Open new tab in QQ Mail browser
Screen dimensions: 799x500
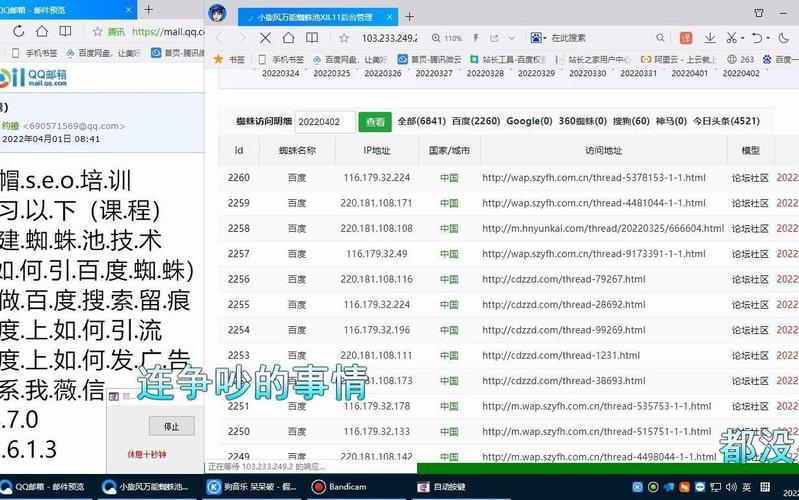click(x=148, y=9)
